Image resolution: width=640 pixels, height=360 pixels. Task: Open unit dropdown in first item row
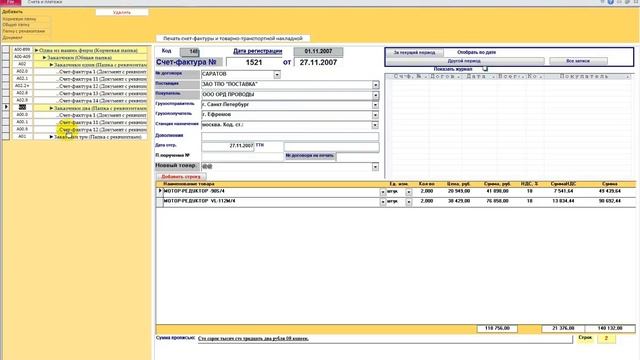[409, 192]
